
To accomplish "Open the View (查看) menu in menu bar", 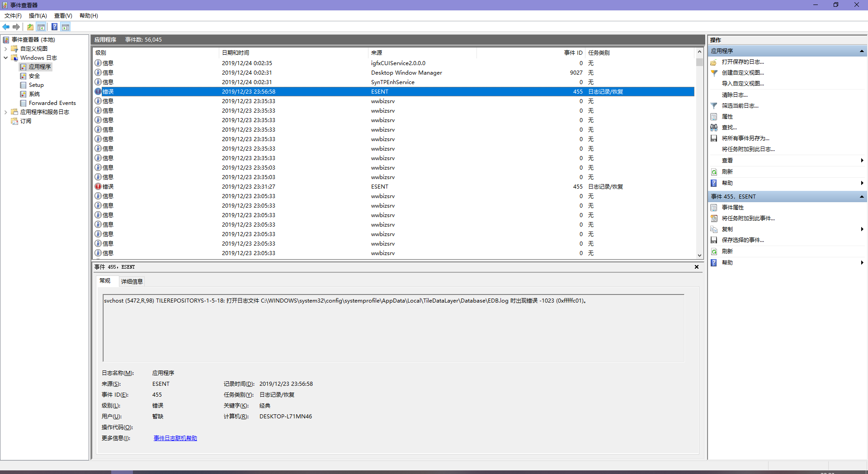I will pyautogui.click(x=63, y=16).
